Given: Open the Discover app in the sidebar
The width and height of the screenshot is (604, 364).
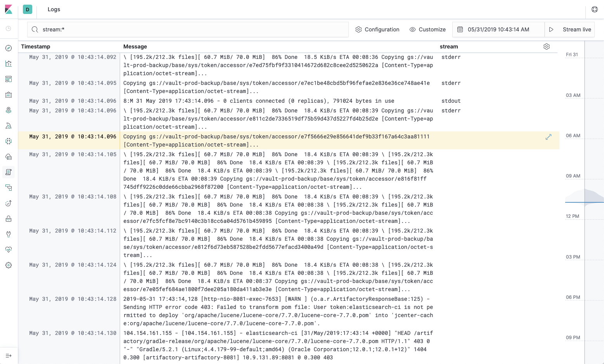Looking at the screenshot, I should pos(9,48).
